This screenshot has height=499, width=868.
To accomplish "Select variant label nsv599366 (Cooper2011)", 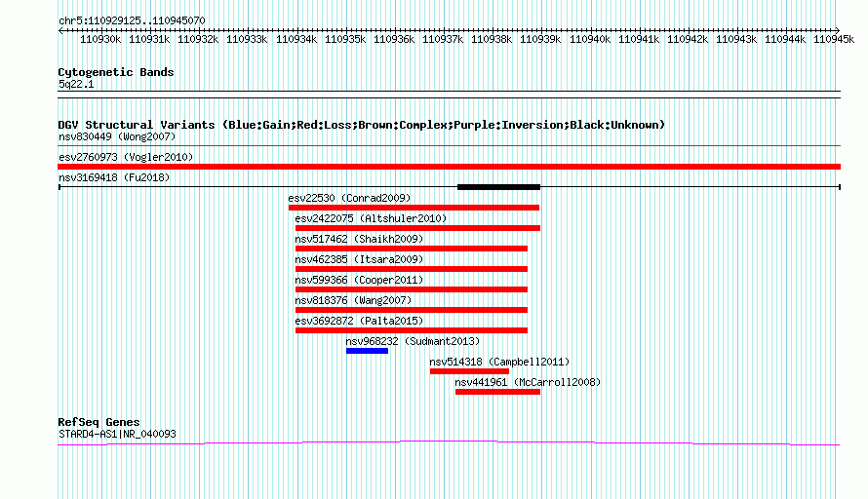I will 359,280.
